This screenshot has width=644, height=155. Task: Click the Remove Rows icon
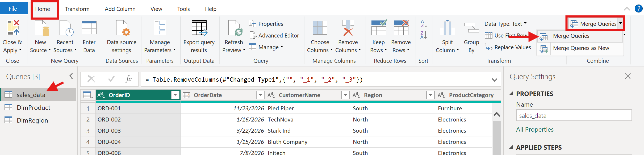pos(401,27)
